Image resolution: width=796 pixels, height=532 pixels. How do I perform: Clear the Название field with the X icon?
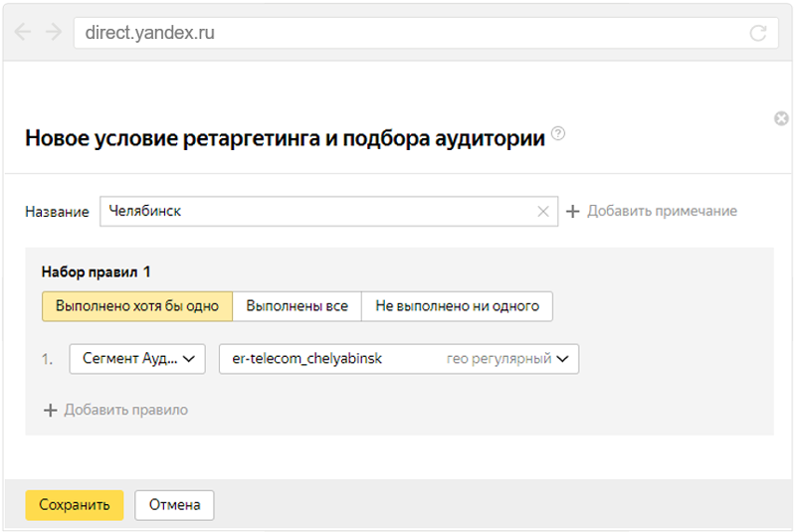[x=542, y=211]
